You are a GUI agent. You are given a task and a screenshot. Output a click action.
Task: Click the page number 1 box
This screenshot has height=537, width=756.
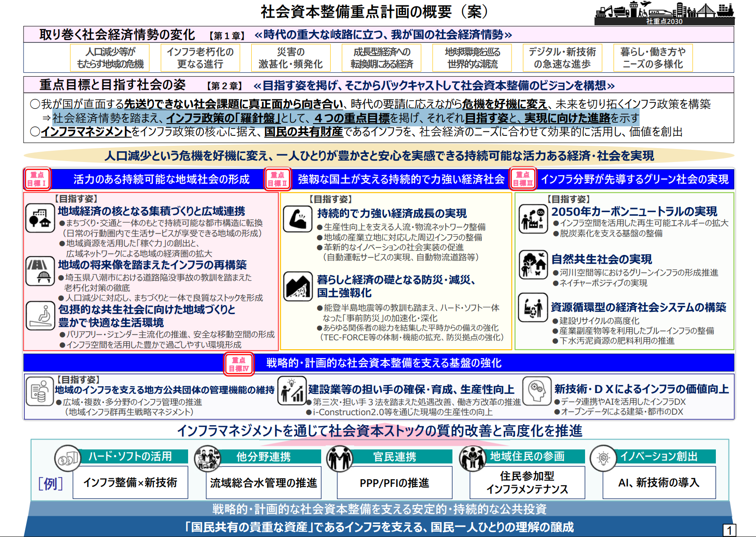click(x=729, y=530)
